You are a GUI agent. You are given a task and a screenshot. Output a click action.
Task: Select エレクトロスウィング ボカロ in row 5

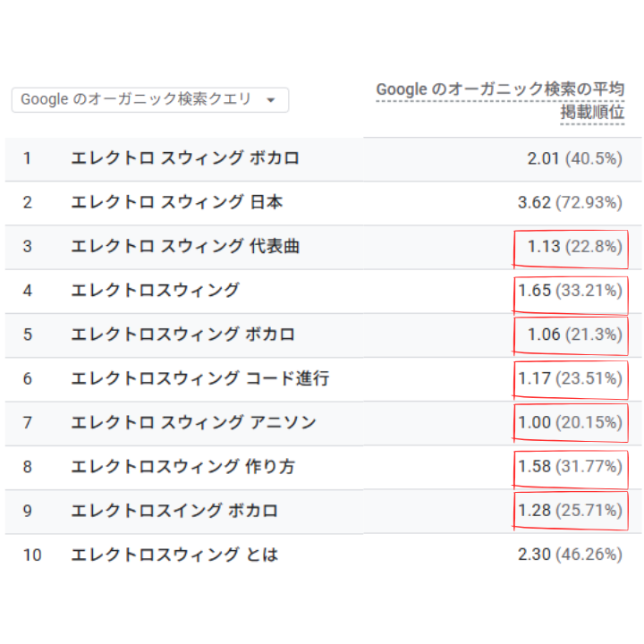(183, 335)
